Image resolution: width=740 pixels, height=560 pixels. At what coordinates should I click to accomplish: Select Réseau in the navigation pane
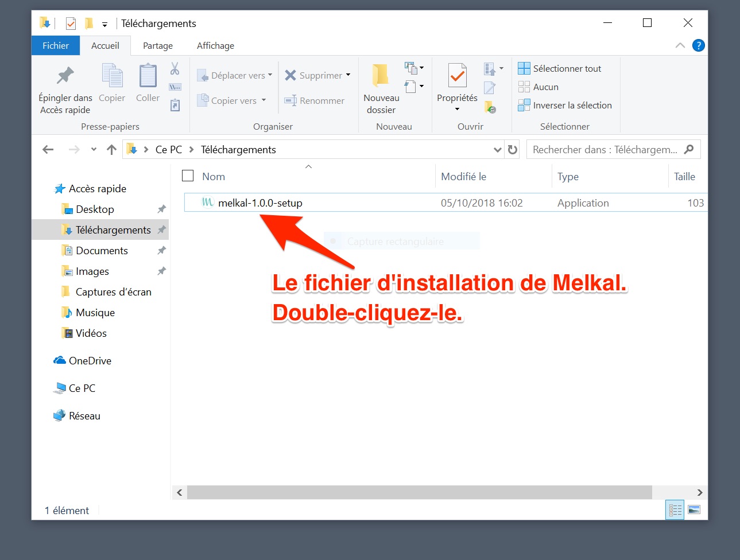84,416
